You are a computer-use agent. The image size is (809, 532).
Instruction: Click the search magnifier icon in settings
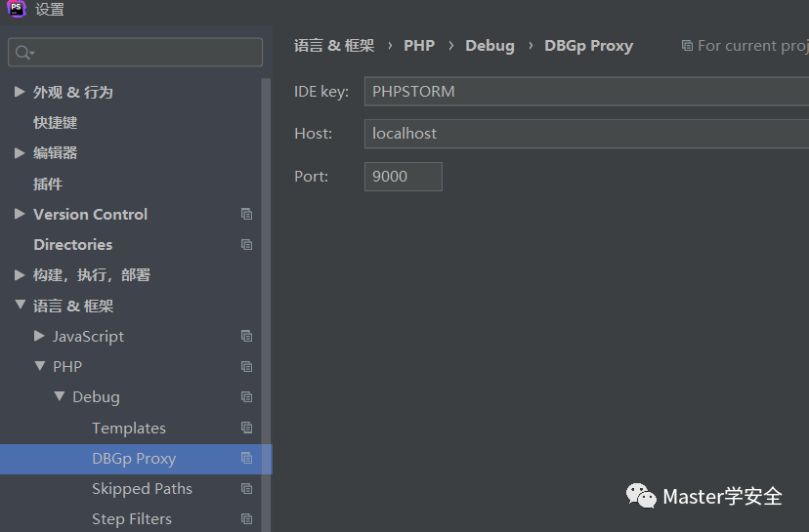[23, 53]
